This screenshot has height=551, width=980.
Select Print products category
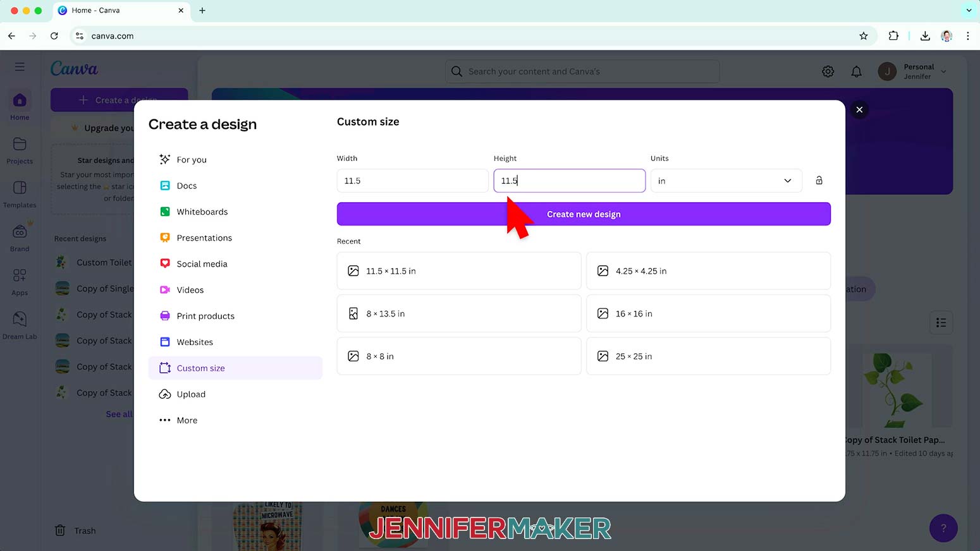[235, 316]
